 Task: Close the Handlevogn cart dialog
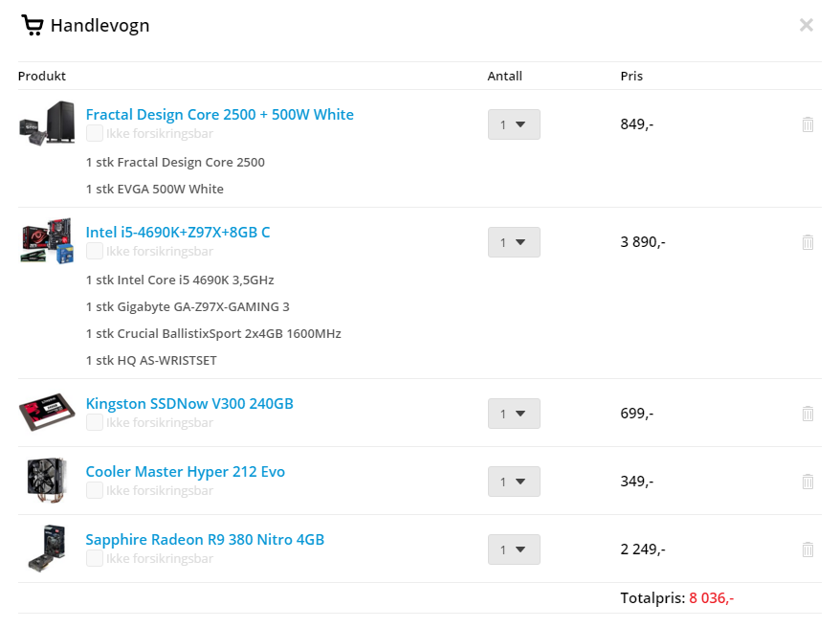click(807, 25)
